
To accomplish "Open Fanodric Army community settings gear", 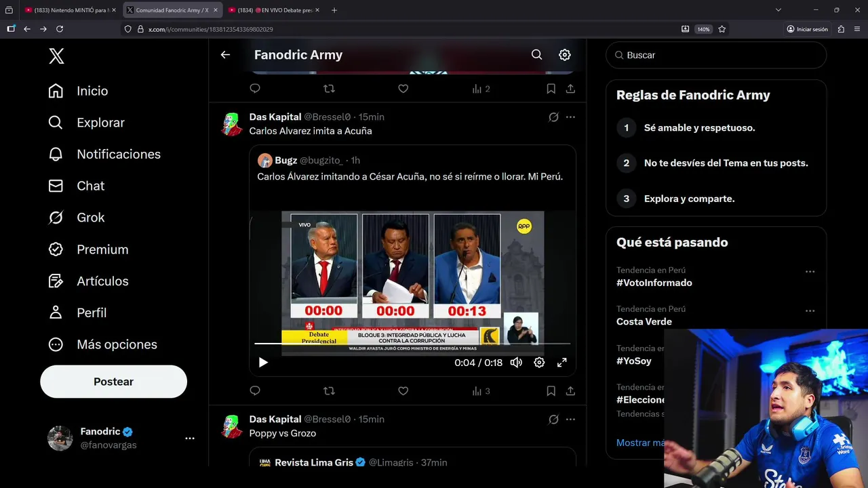I will tap(565, 55).
